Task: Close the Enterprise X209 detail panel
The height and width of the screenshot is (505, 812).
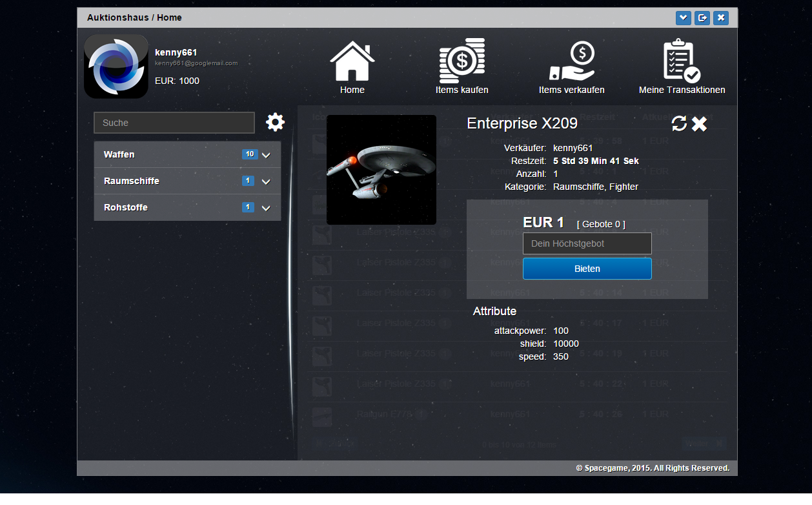Action: 700,123
